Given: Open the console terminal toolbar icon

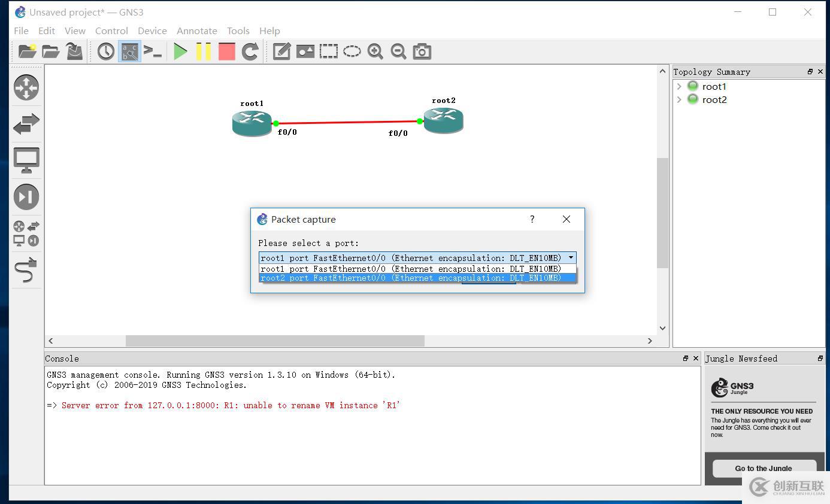Looking at the screenshot, I should (x=153, y=51).
